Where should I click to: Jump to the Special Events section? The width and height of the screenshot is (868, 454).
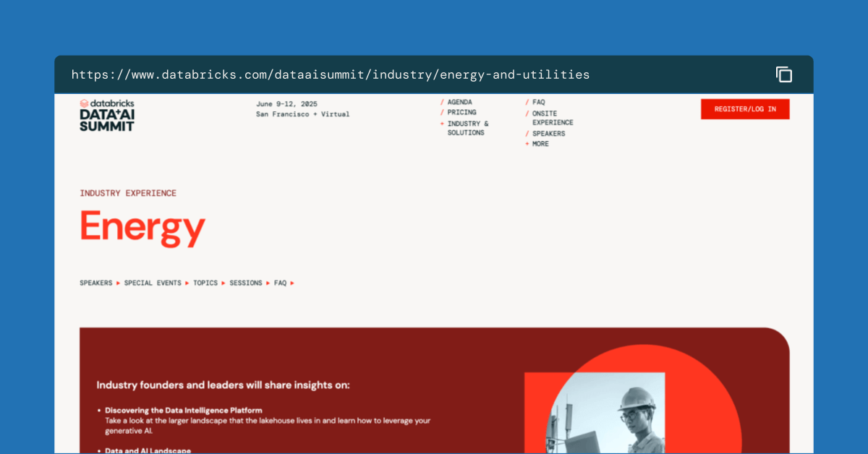click(153, 283)
